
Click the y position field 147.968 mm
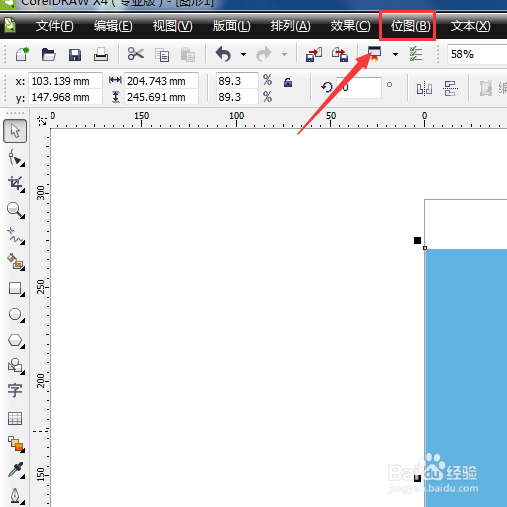(65, 97)
